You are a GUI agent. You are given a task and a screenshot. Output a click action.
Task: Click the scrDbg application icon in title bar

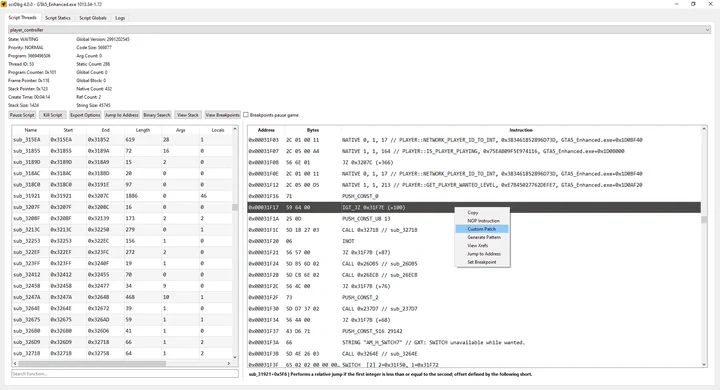(4, 4)
